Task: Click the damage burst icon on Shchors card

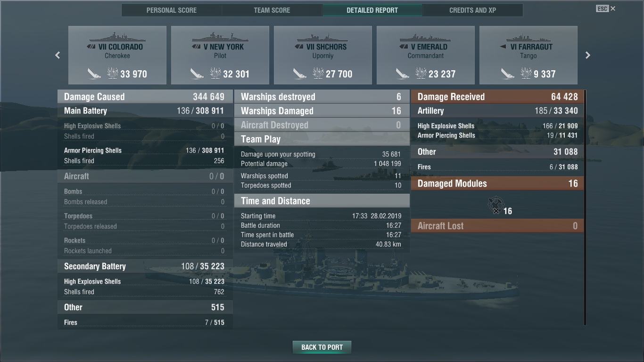Action: (318, 74)
